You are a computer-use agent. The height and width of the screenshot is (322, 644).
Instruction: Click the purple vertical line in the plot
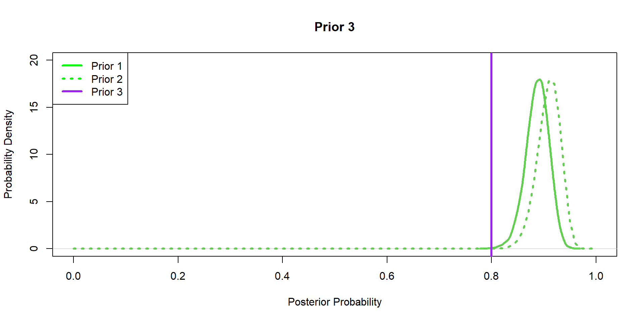click(x=491, y=151)
